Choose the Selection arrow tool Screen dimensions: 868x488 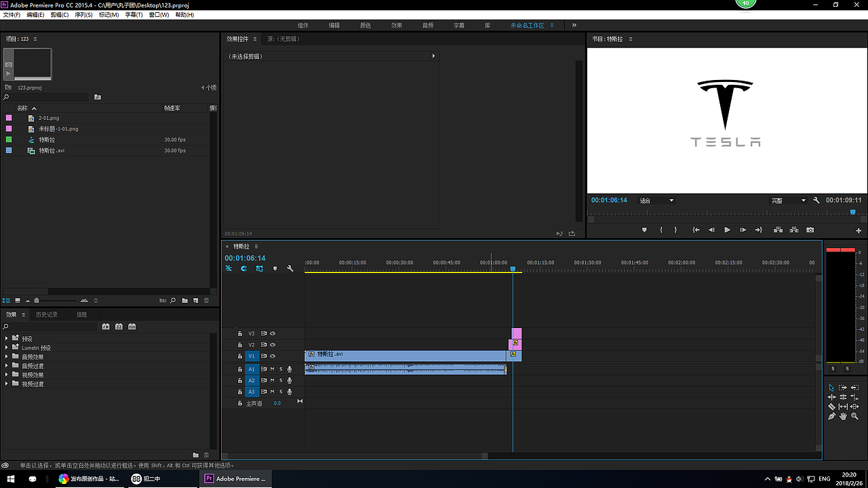832,388
